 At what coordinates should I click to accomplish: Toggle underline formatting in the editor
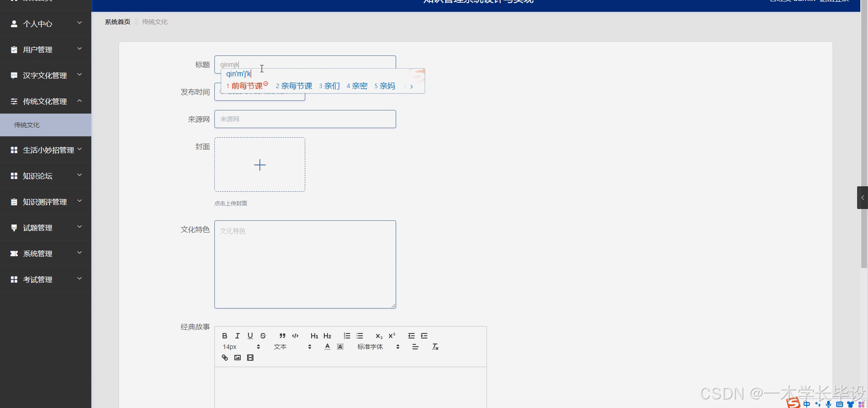pyautogui.click(x=250, y=336)
